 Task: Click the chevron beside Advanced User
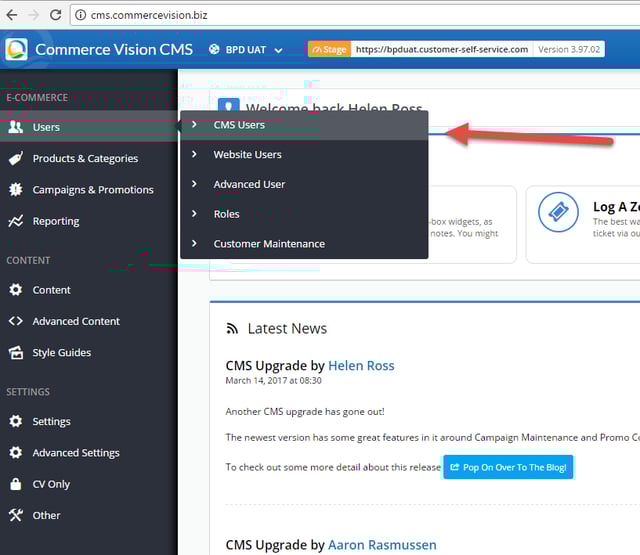click(194, 184)
